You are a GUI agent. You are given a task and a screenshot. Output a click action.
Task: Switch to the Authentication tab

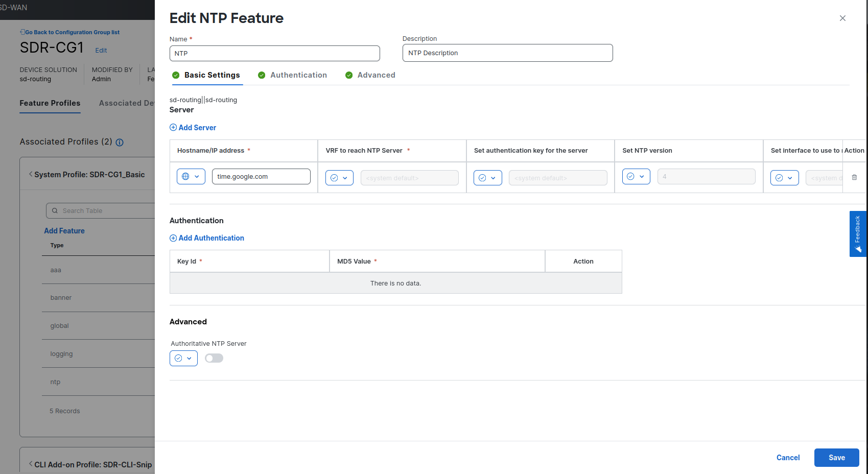pos(298,75)
